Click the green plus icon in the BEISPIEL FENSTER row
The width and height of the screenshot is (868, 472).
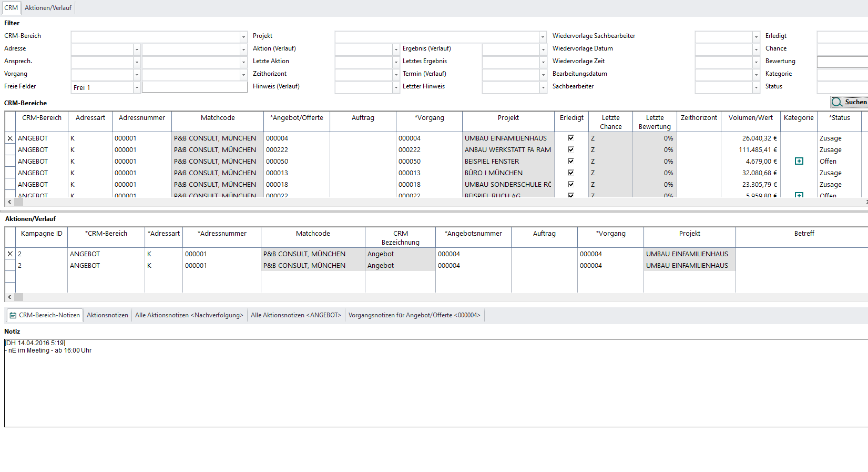pyautogui.click(x=799, y=161)
